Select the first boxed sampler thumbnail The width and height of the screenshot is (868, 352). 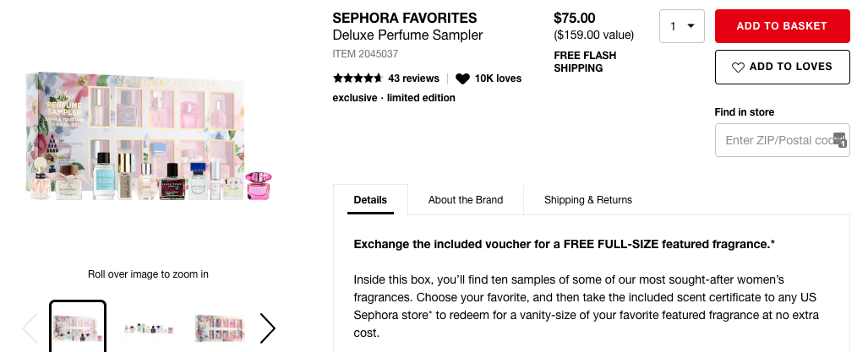point(78,328)
